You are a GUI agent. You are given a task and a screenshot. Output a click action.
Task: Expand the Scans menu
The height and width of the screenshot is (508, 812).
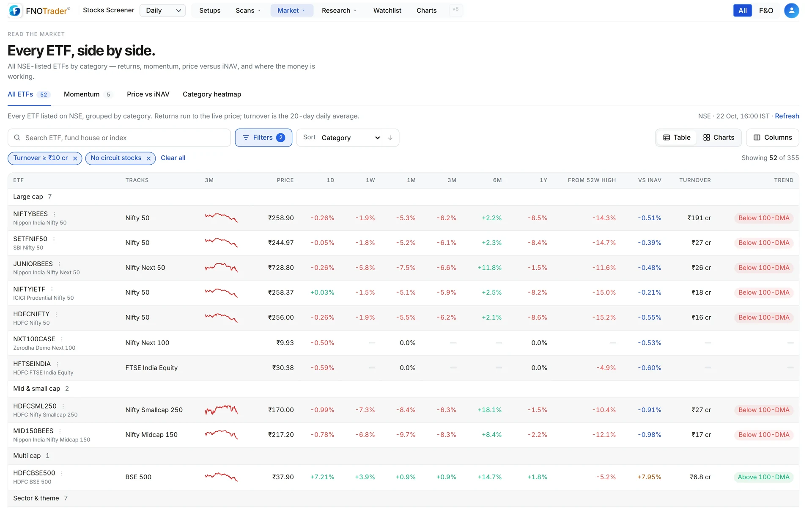click(x=248, y=11)
